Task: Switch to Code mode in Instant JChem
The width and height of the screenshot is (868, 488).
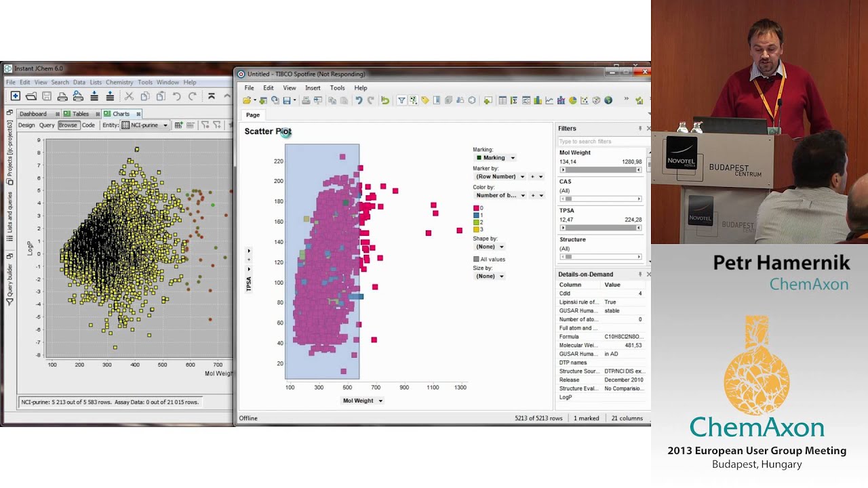Action: click(x=88, y=125)
